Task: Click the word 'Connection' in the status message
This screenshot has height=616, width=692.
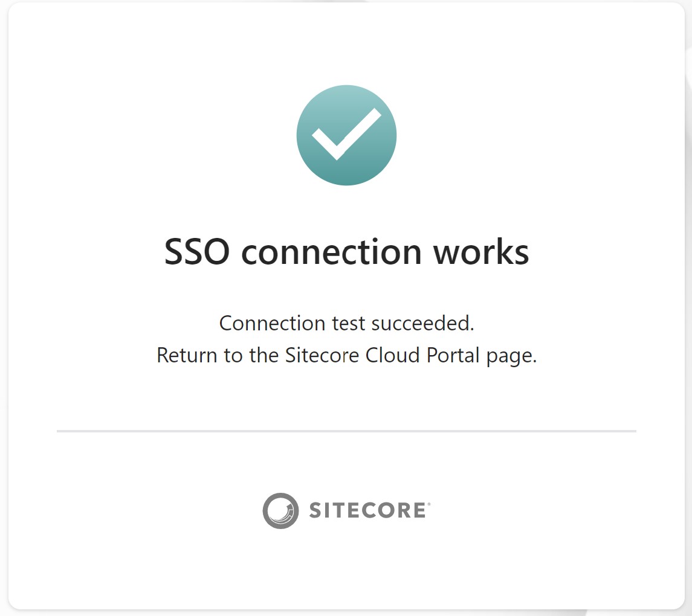Action: 273,323
